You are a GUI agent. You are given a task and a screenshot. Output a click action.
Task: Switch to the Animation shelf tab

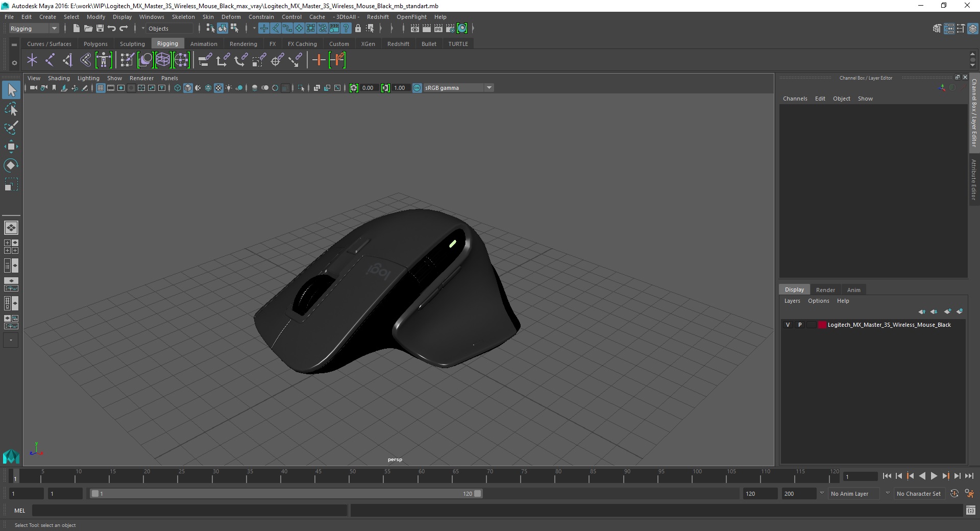(x=204, y=44)
